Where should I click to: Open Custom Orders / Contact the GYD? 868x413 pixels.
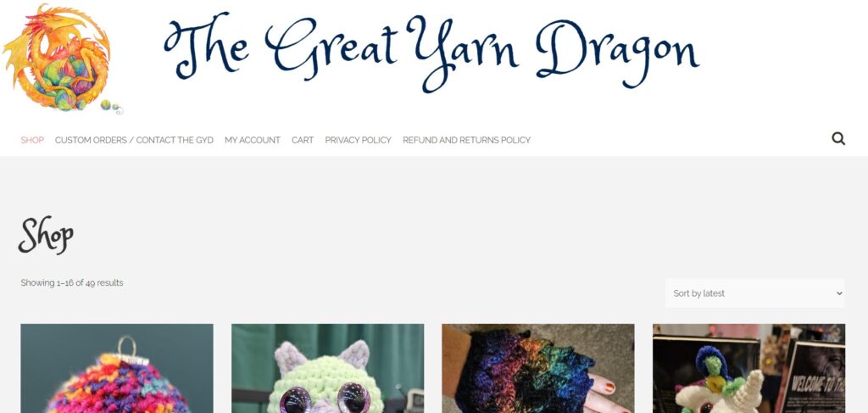[134, 140]
